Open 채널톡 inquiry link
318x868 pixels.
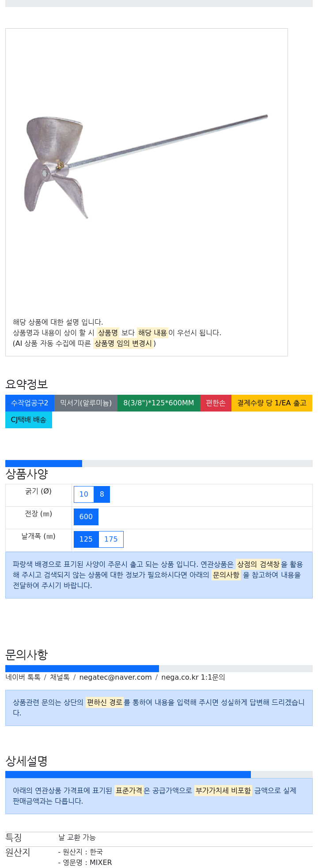point(60,677)
